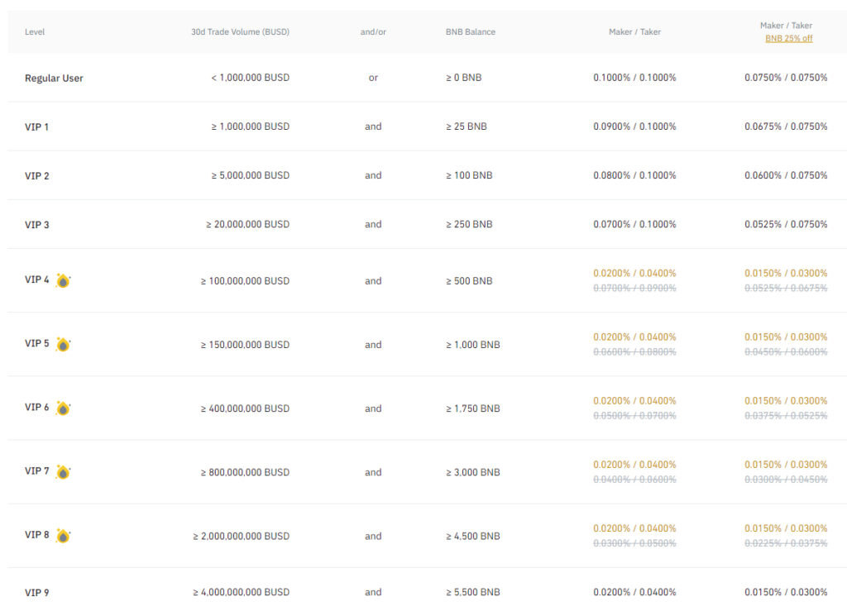The width and height of the screenshot is (847, 616).
Task: Click the flame icon next to VIP 6
Action: click(63, 408)
